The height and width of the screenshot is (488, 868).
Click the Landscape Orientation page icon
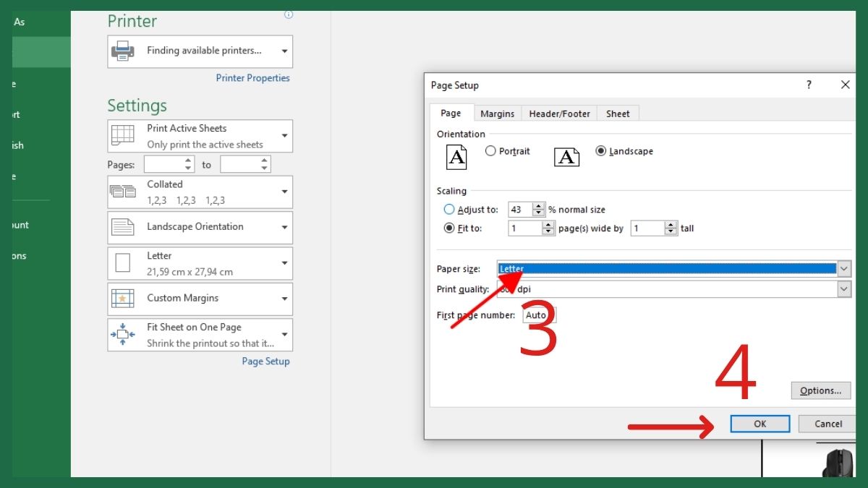[123, 227]
